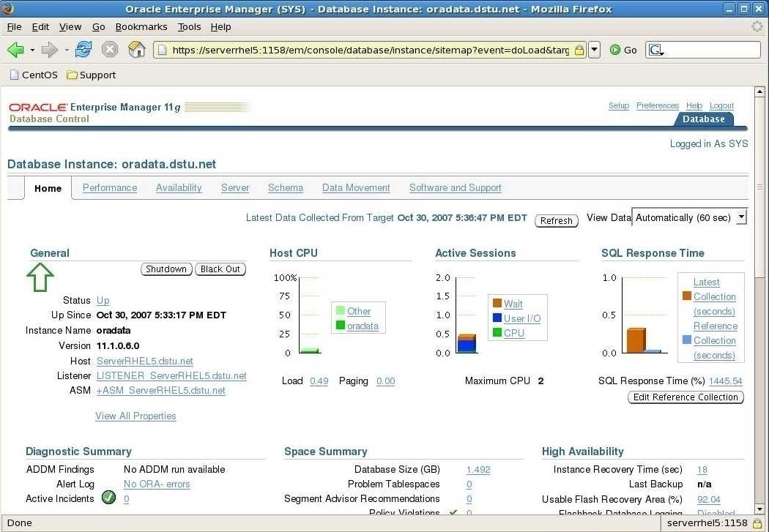Screen dimensions: 769x532
Task: Open the ServerRHEL5.dstu.net host link
Action: pyautogui.click(x=145, y=361)
